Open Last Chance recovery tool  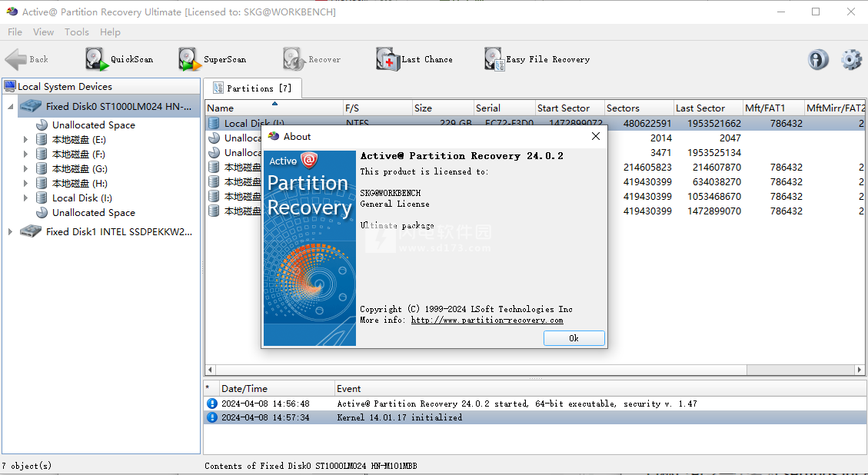(x=414, y=59)
